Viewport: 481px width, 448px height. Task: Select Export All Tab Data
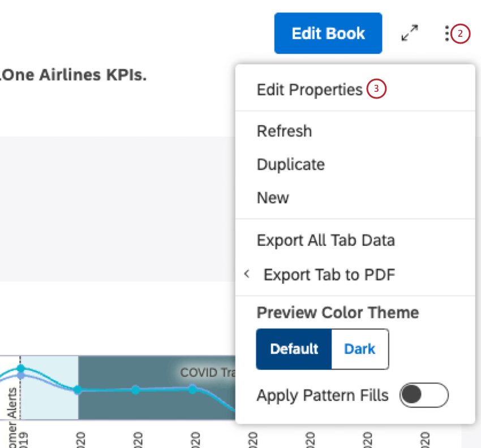(326, 240)
